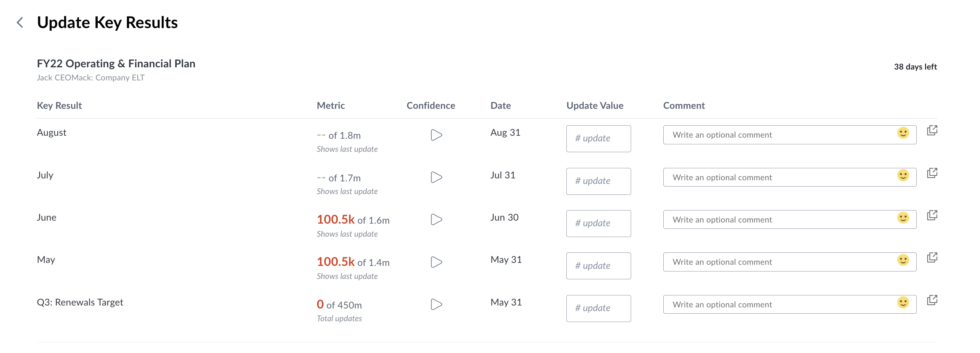Open emoji picker for August comment

(x=903, y=133)
